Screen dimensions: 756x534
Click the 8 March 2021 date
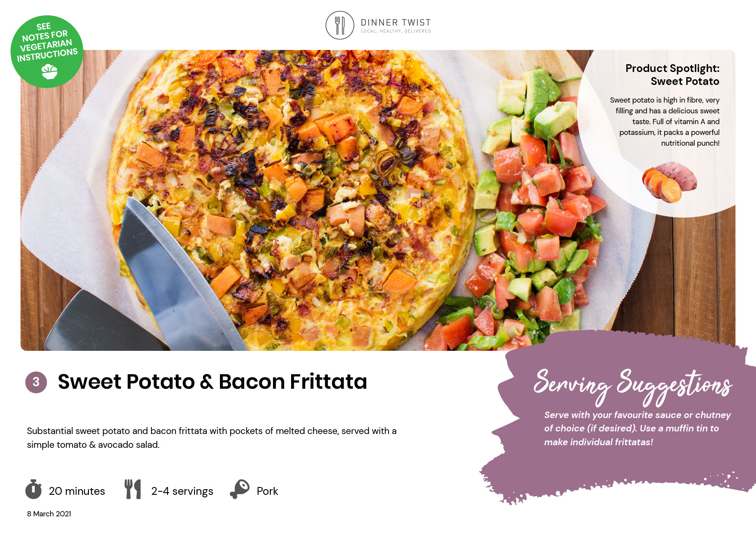pos(49,514)
